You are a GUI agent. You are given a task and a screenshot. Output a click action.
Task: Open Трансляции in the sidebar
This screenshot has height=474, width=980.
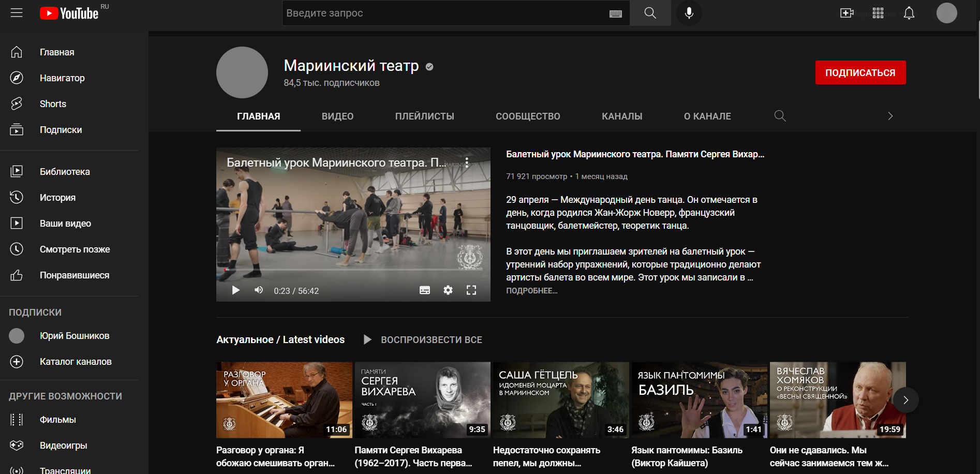[69, 470]
